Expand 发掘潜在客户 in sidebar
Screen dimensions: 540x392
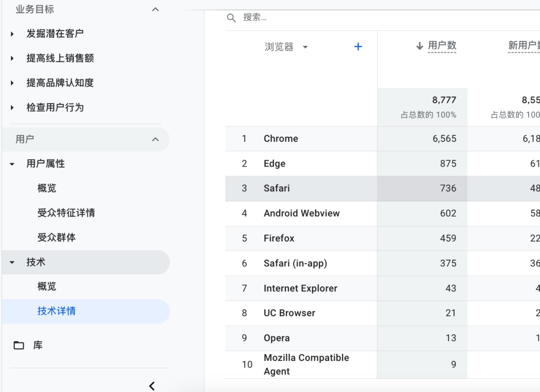(13, 34)
